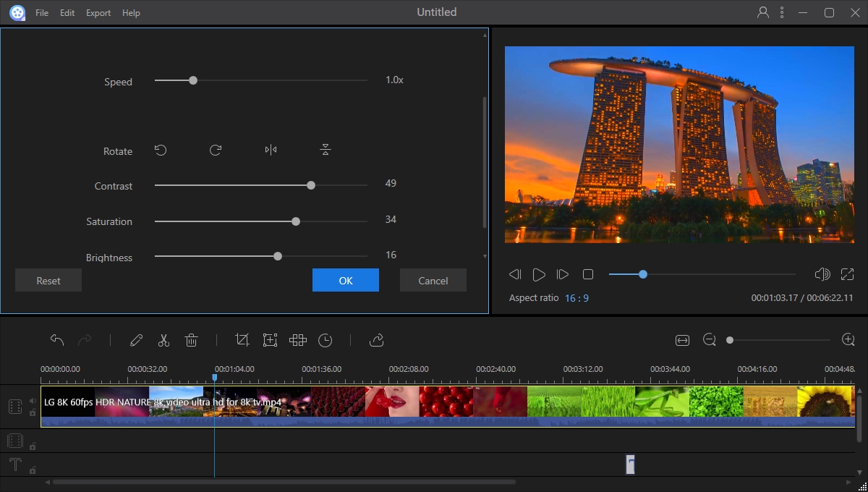Click the pencil edit icon

[x=136, y=340]
